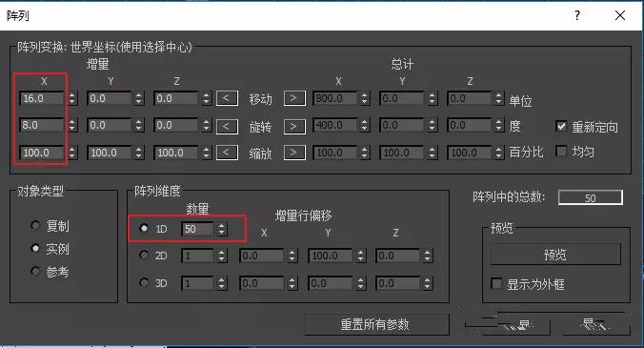Click the right arrow beside 旋转
Screen dimensions: 644x348
point(294,126)
